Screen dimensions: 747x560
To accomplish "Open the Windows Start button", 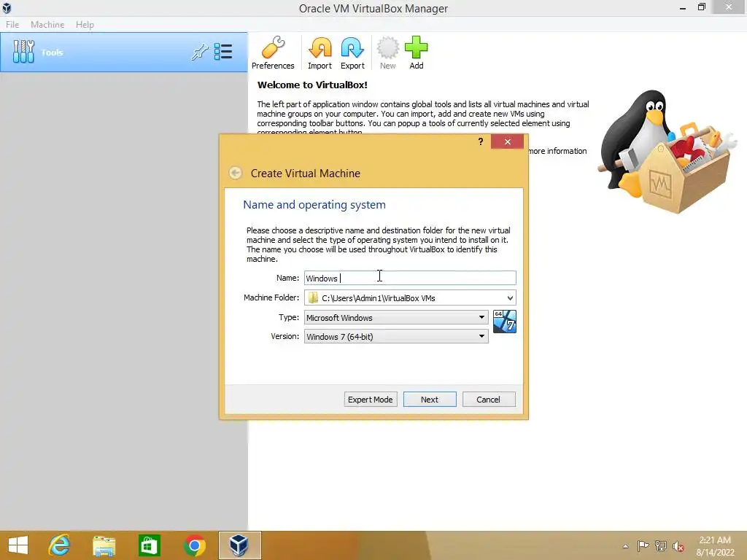I will click(x=18, y=545).
